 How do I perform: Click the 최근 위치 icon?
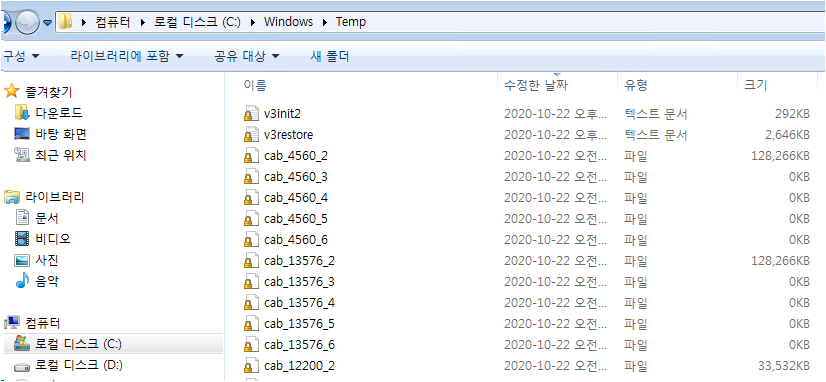[22, 155]
